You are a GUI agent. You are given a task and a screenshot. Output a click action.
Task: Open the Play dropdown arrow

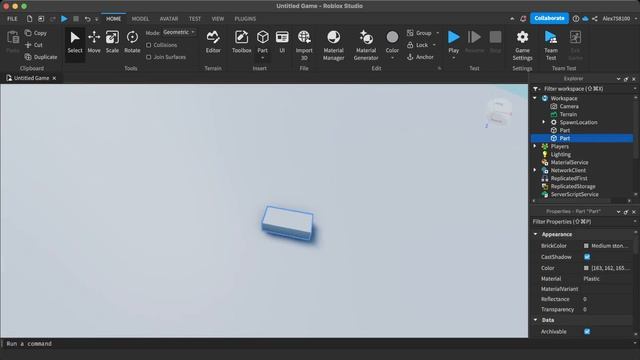453,58
